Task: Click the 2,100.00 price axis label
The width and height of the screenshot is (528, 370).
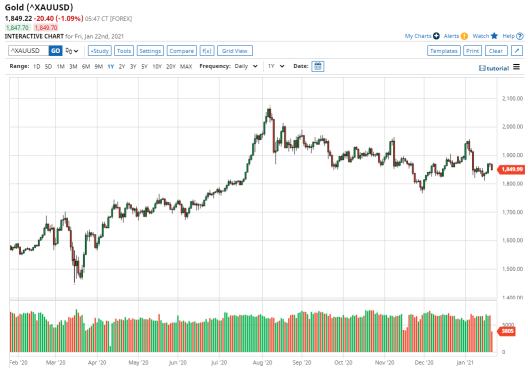Action: click(513, 99)
